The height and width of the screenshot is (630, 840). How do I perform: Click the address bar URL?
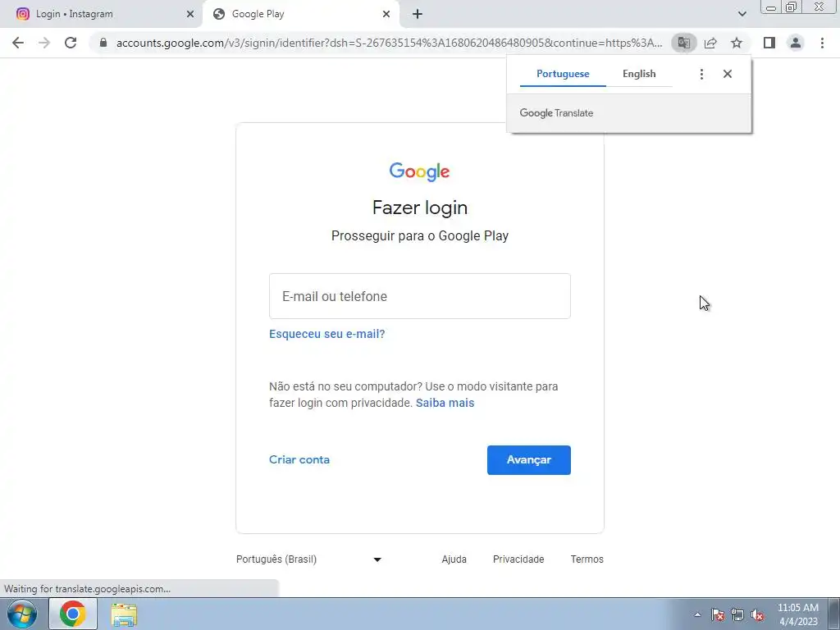coord(389,43)
